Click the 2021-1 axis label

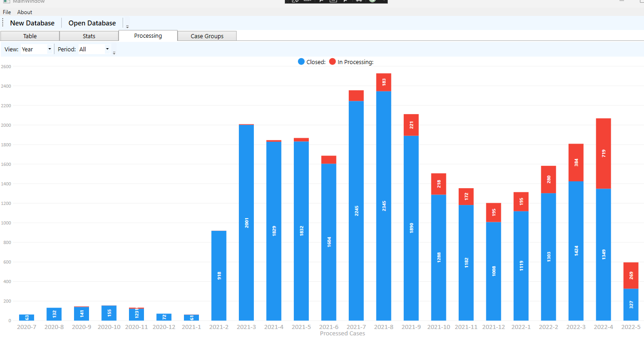pos(191,327)
